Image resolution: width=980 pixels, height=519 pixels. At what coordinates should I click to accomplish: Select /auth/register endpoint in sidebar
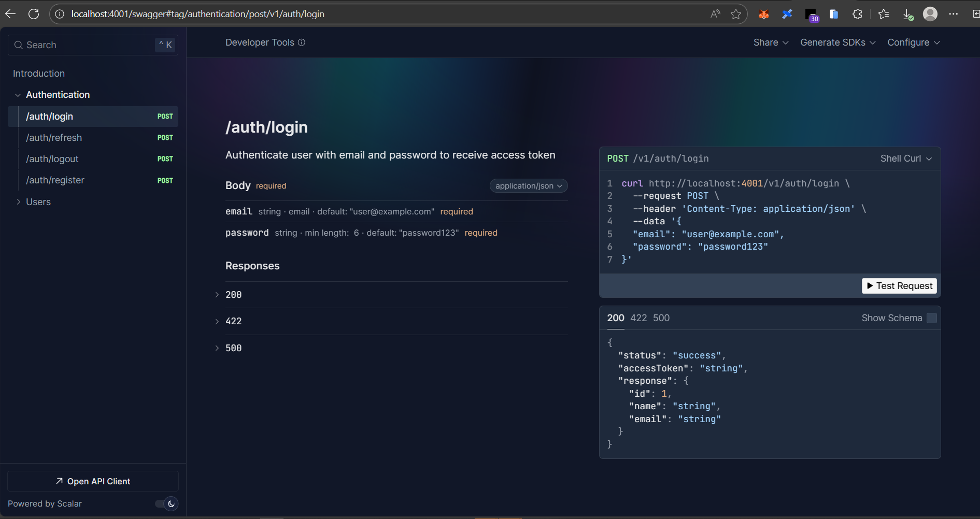click(x=55, y=180)
